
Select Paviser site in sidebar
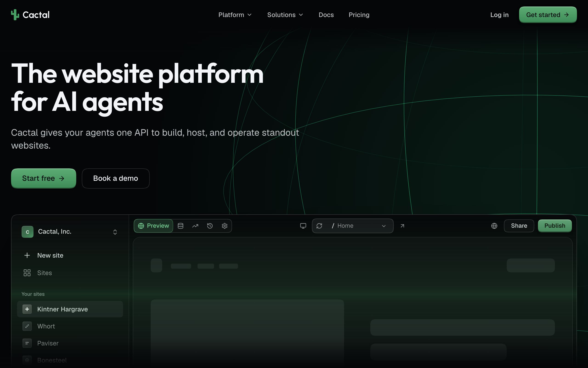click(x=70, y=343)
